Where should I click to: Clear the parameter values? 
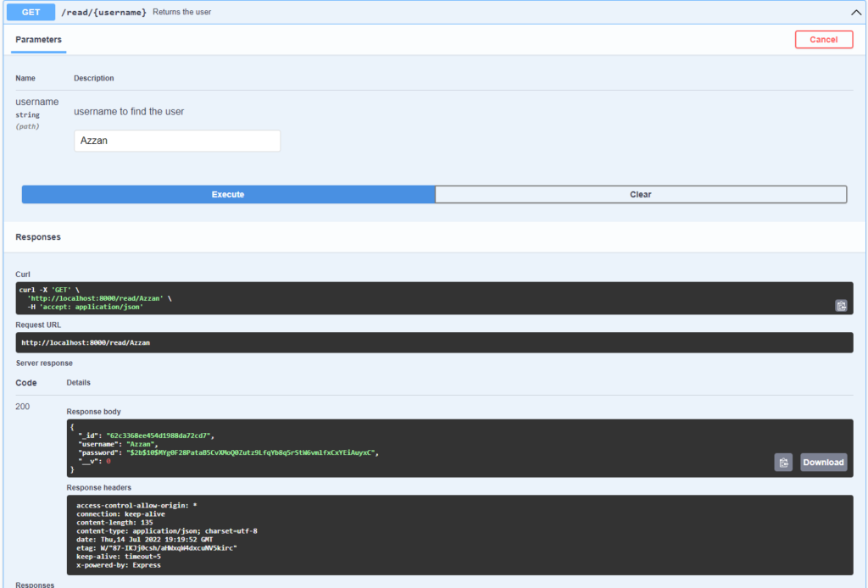(x=640, y=194)
